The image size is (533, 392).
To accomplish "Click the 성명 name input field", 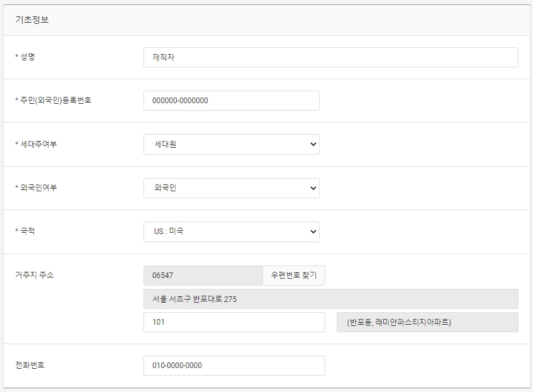I will coord(331,57).
